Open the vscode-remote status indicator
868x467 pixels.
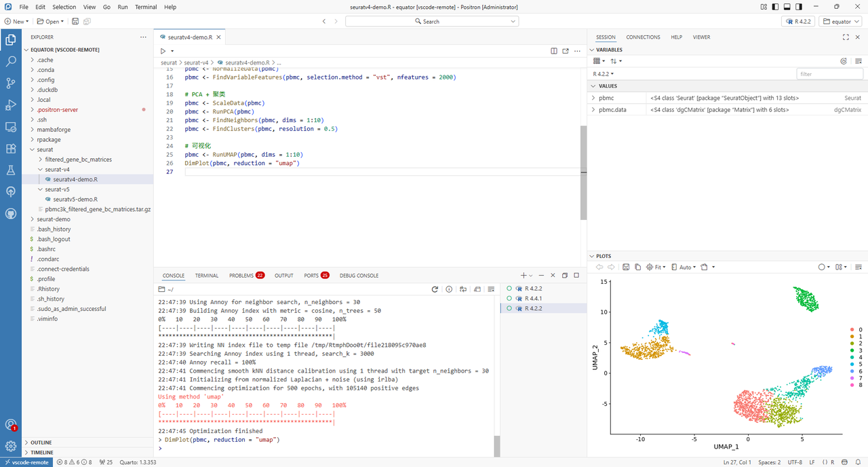click(26, 462)
